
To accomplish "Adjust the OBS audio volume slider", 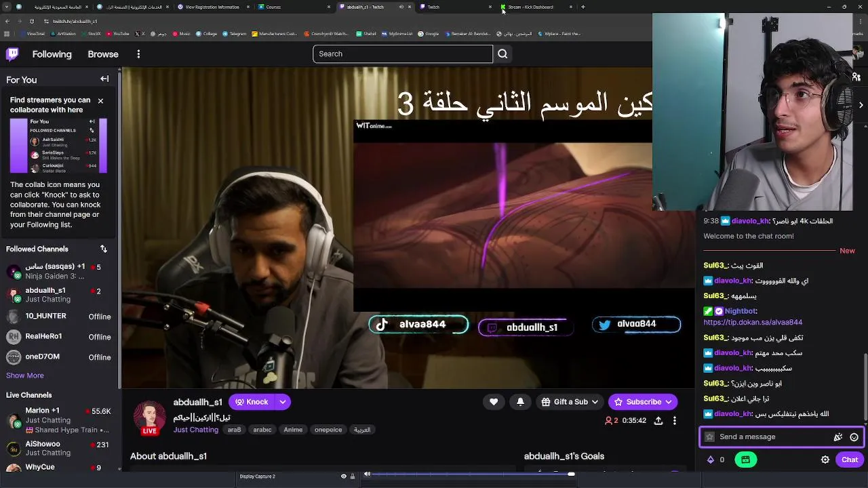I will (471, 474).
